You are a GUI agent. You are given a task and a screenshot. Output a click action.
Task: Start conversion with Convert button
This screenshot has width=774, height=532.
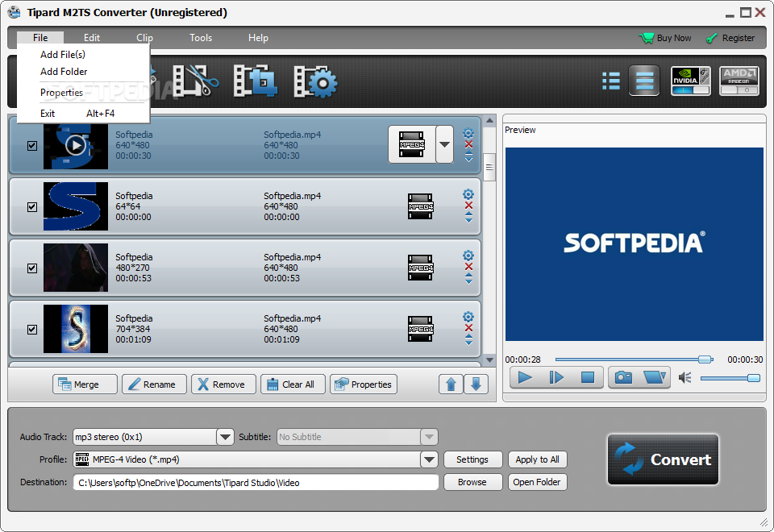tap(663, 459)
